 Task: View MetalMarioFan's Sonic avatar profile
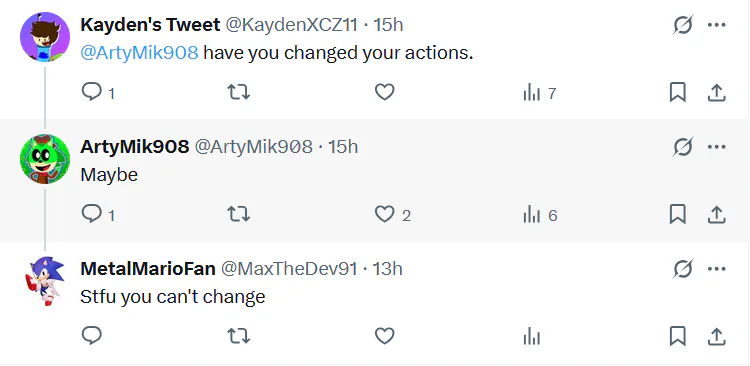[x=45, y=281]
